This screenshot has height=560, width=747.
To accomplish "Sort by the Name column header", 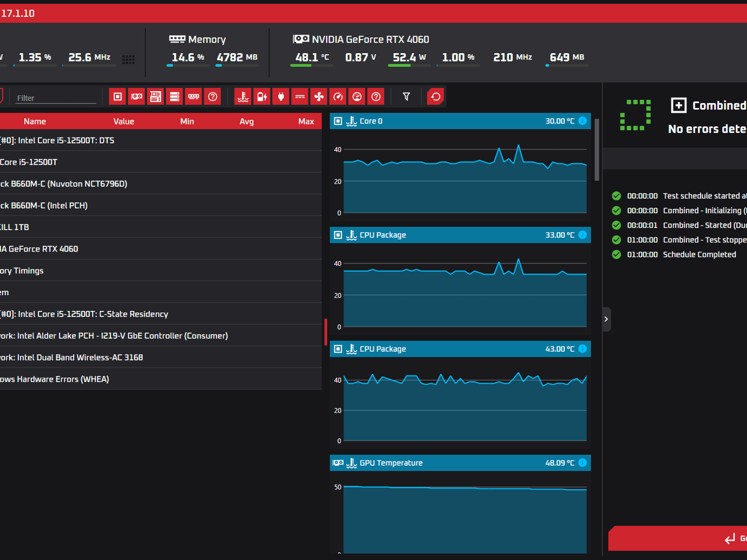I will click(x=35, y=121).
